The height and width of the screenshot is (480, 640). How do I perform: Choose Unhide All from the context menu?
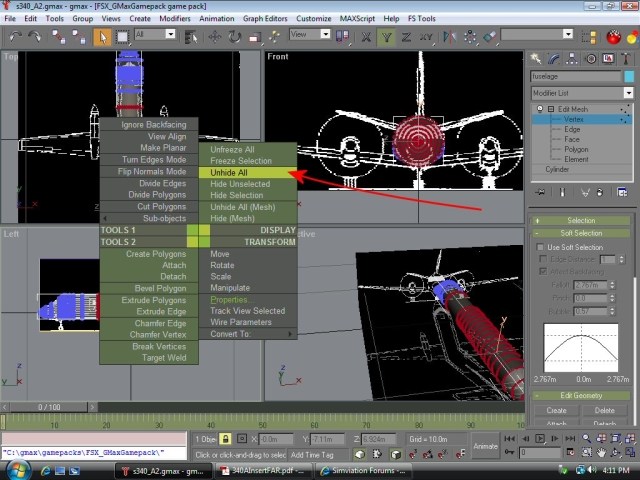tap(229, 172)
